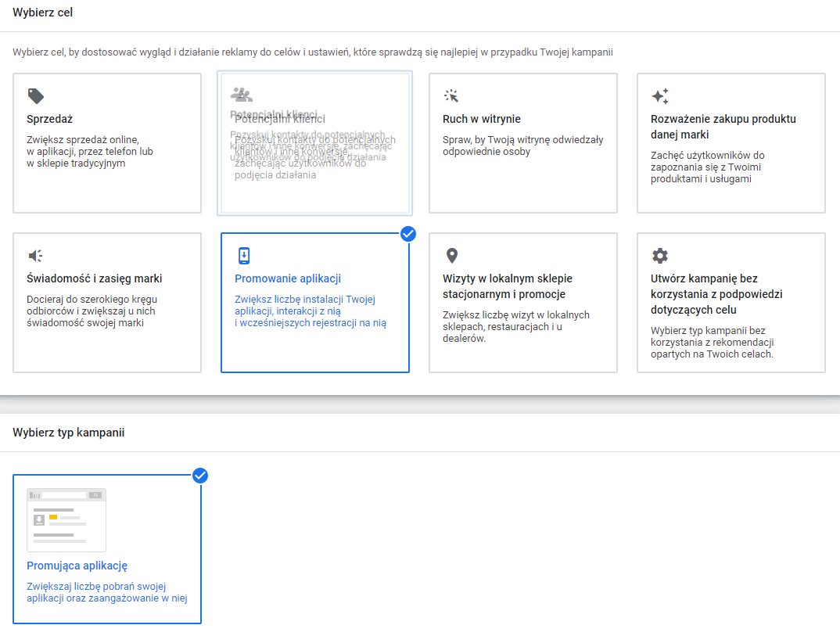This screenshot has height=643, width=840.
Task: Open the Potencjalni klienci goal card
Action: tap(314, 143)
